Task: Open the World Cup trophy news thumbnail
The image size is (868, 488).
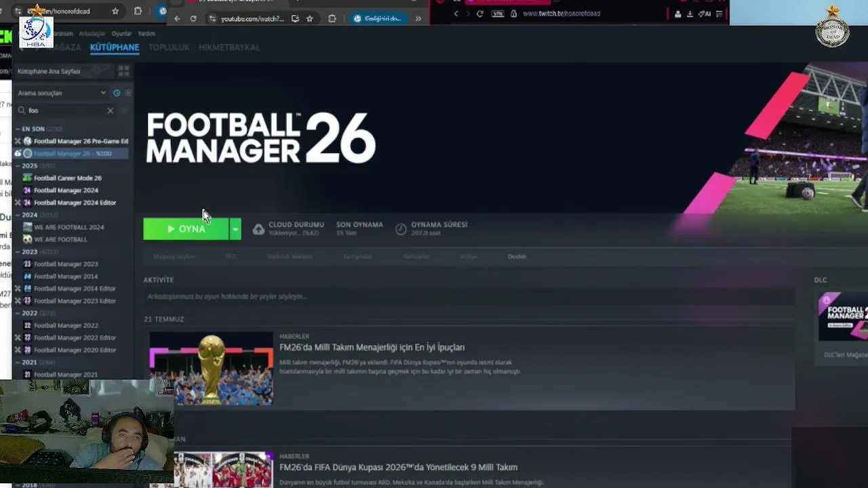Action: (x=211, y=368)
